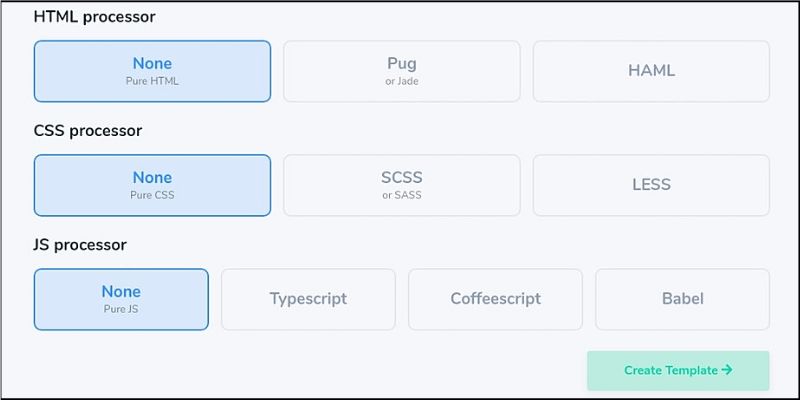Click the JS processor heading
The image size is (800, 400).
click(x=80, y=245)
